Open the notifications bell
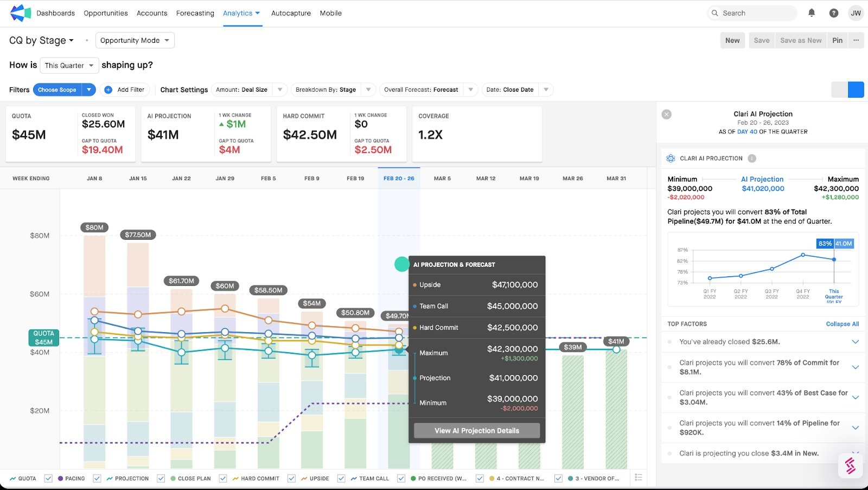This screenshot has height=490, width=868. click(812, 13)
